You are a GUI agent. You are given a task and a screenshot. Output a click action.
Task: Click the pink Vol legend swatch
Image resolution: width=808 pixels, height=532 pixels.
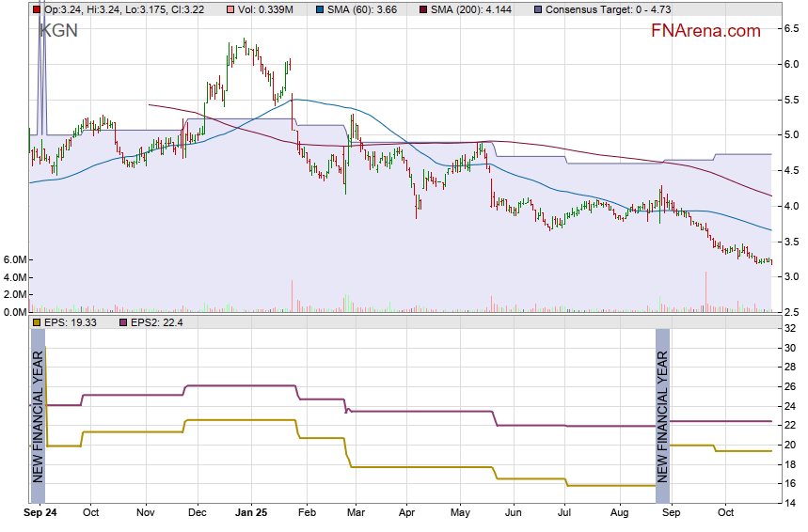(219, 9)
